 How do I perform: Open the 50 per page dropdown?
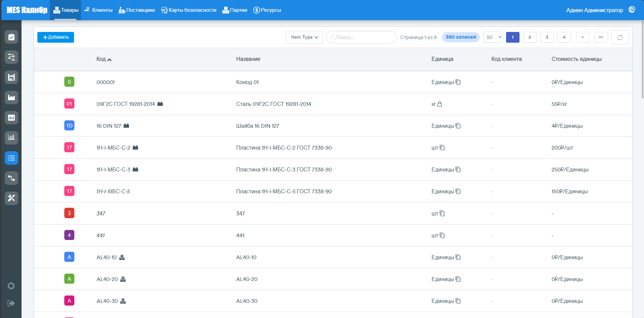(x=493, y=37)
